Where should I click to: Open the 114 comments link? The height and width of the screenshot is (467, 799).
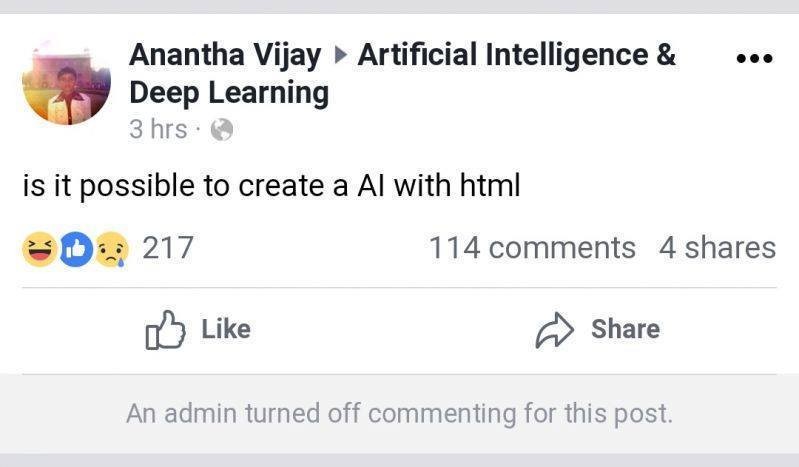(532, 248)
